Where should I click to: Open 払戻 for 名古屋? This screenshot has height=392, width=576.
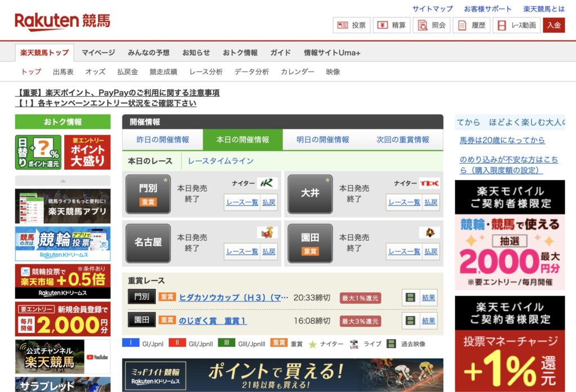[269, 251]
